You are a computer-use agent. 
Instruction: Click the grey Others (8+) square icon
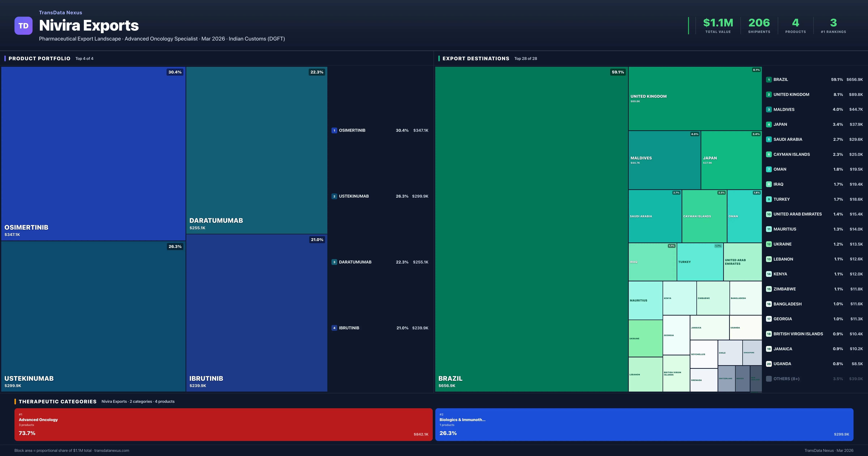click(x=769, y=379)
